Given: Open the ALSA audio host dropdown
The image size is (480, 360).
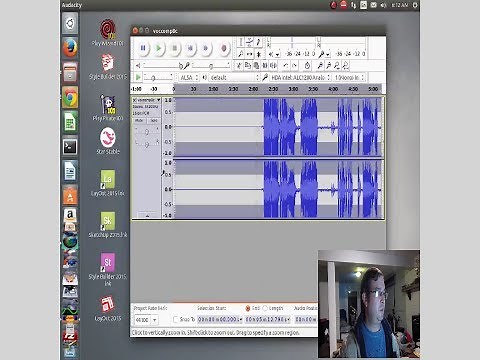Looking at the screenshot, I should [189, 78].
